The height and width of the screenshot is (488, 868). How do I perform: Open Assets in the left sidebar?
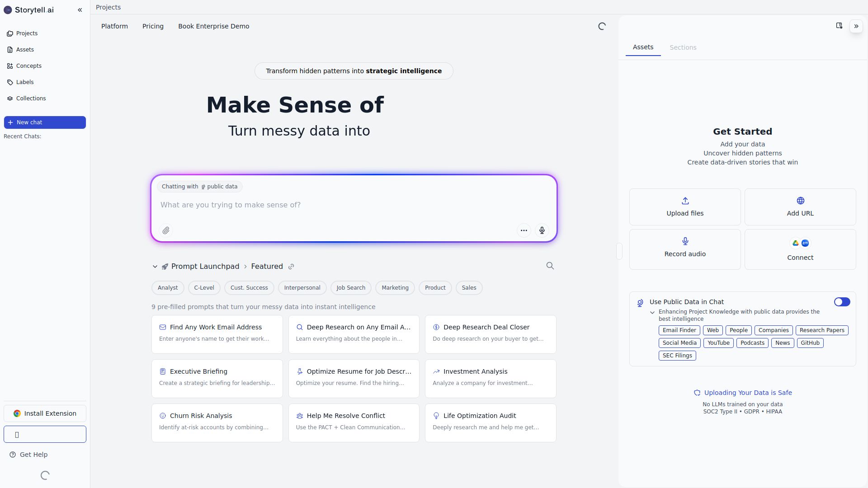point(25,50)
